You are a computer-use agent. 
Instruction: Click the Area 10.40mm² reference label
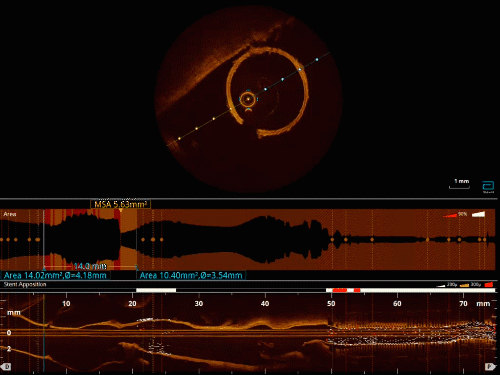(191, 275)
